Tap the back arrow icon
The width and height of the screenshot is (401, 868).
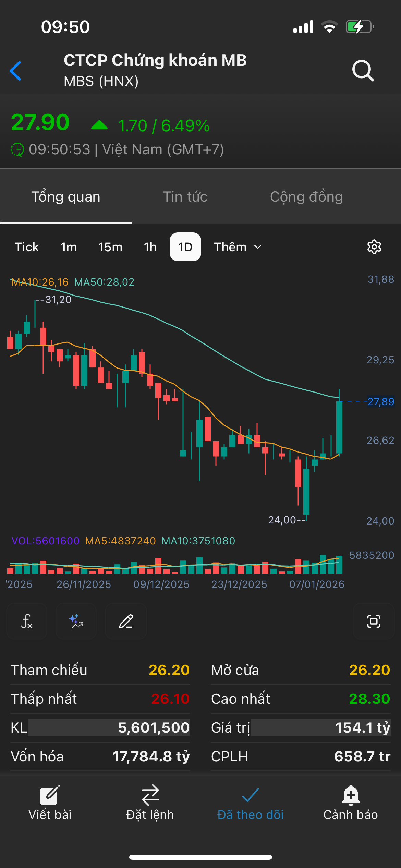click(x=16, y=71)
